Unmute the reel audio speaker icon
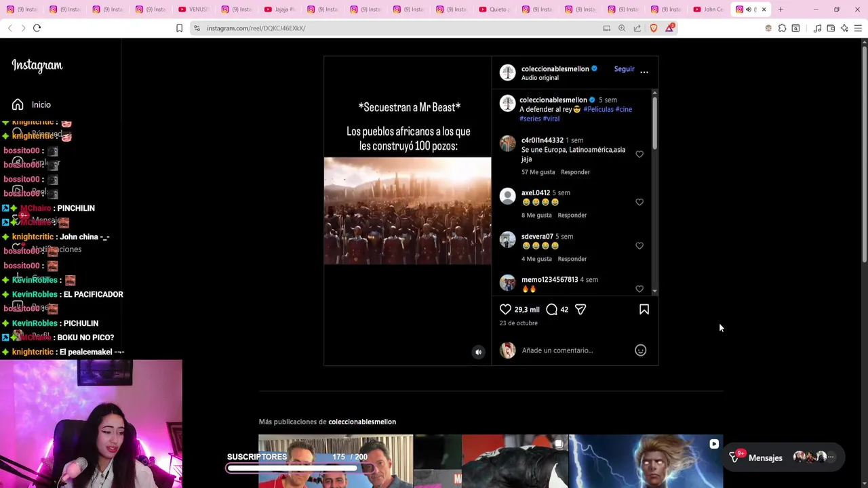Screen dimensions: 868x488 pos(479,352)
